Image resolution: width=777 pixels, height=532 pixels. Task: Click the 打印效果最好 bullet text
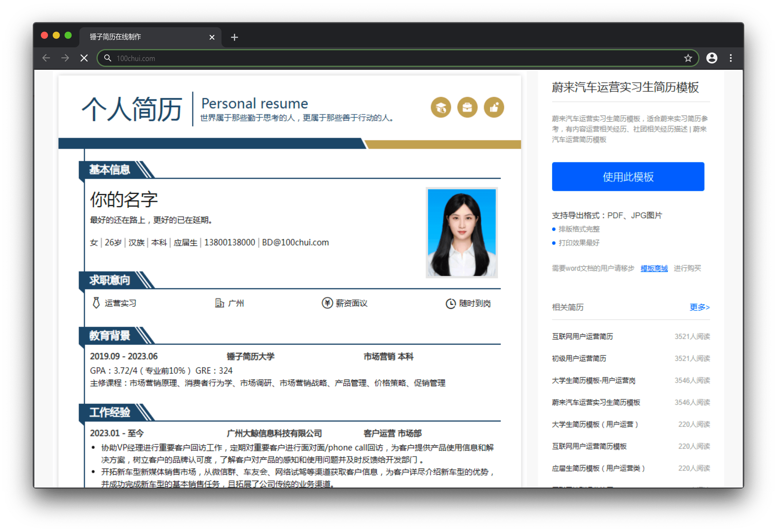(x=579, y=243)
